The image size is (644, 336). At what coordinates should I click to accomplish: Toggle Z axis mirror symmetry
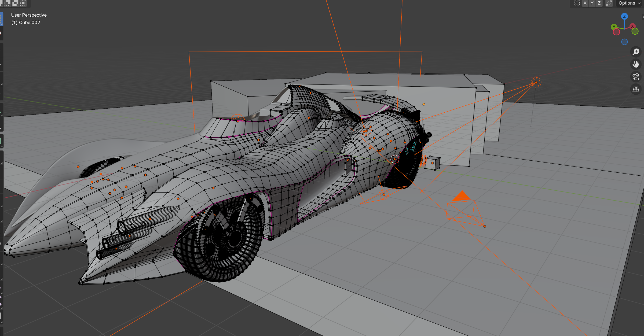tap(599, 3)
